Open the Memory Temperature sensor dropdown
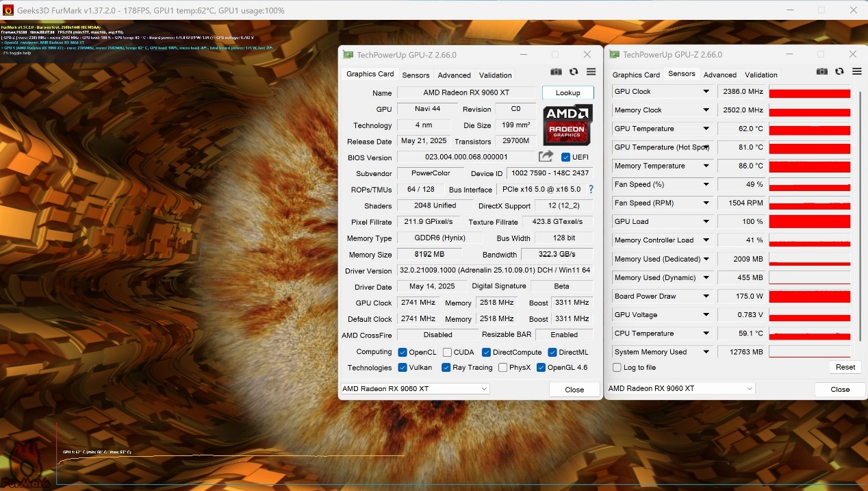Viewport: 868px width, 491px height. [706, 166]
